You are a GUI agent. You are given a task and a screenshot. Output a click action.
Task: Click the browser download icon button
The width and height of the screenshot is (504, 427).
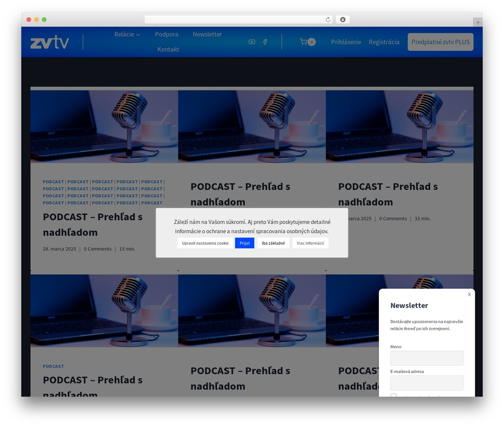click(x=343, y=20)
